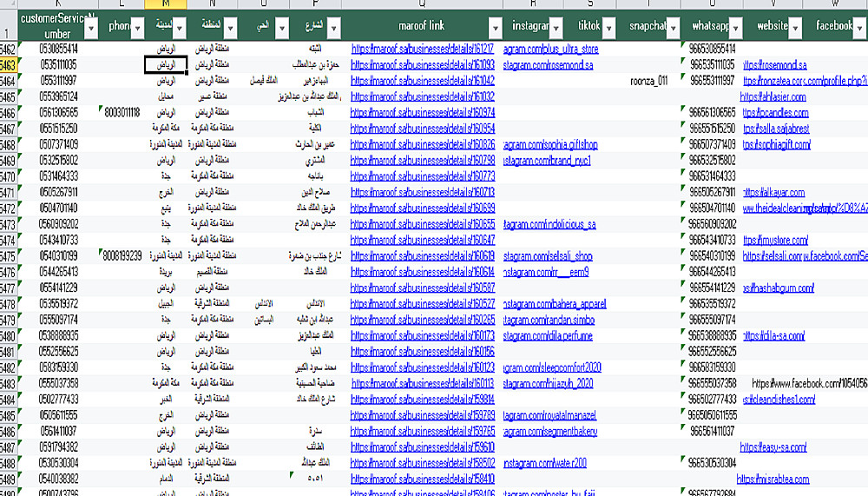This screenshot has width=868, height=496.
Task: Open the phone column filter dropdown
Action: (137, 28)
